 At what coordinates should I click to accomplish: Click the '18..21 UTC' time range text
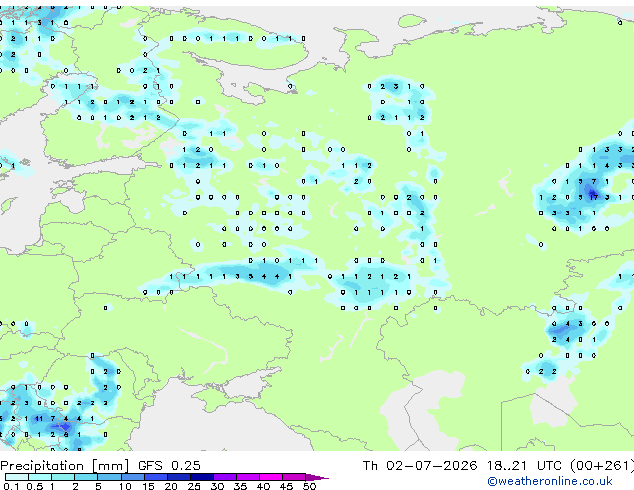(x=524, y=465)
